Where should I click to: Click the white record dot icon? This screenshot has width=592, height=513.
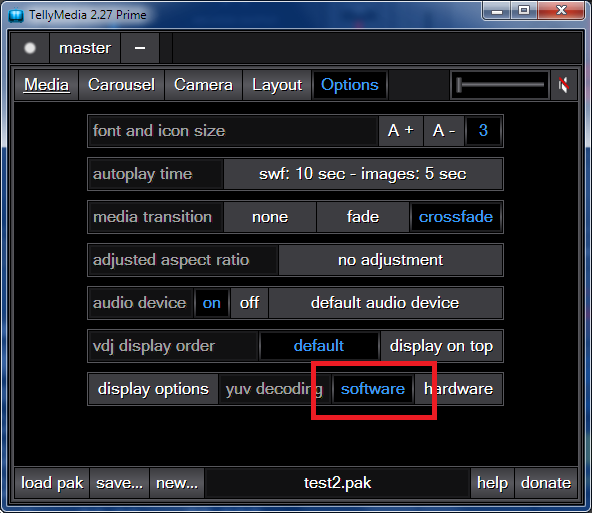(x=30, y=48)
